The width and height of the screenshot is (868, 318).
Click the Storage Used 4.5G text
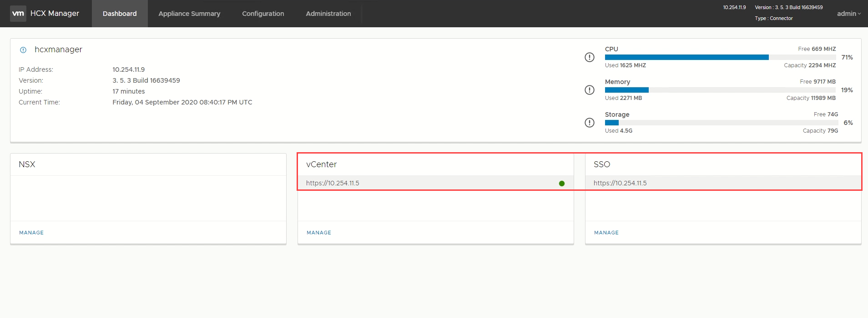pos(619,131)
